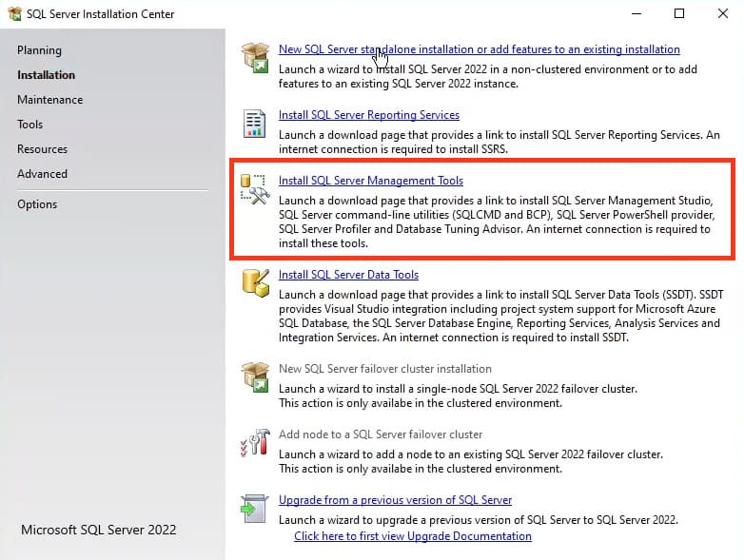744x560 pixels.
Task: Open Install SQL Server Reporting Services link
Action: [x=368, y=115]
